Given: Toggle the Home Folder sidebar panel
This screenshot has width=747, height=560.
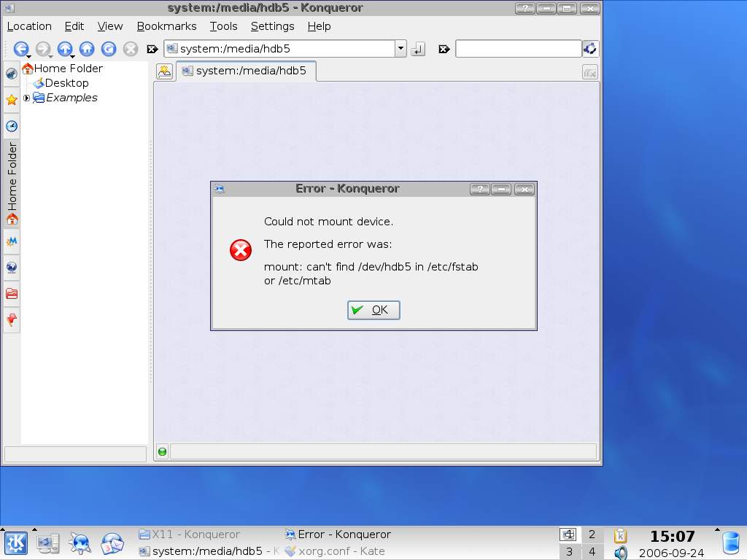Looking at the screenshot, I should [12, 183].
